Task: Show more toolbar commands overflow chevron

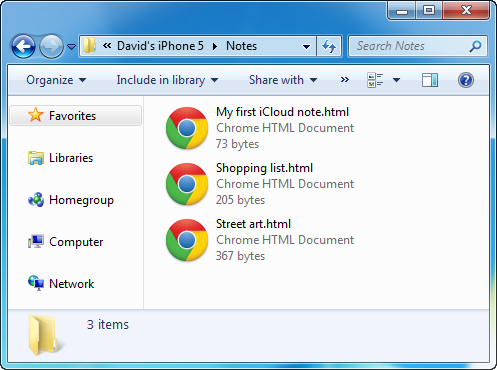Action: tap(345, 80)
